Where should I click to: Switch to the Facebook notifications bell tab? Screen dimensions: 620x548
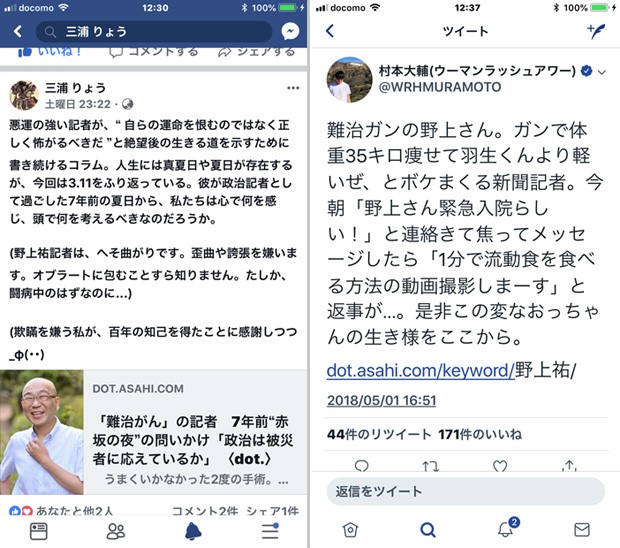[193, 531]
